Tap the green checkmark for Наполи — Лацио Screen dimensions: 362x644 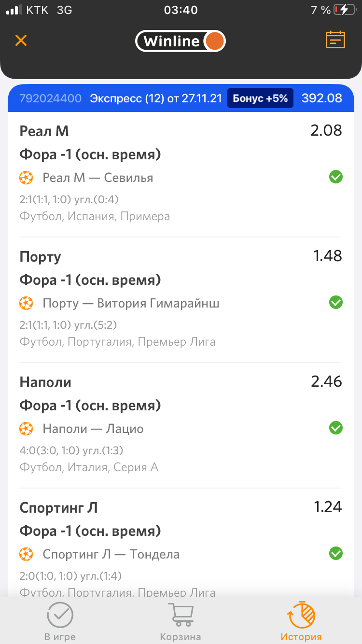[x=336, y=428]
